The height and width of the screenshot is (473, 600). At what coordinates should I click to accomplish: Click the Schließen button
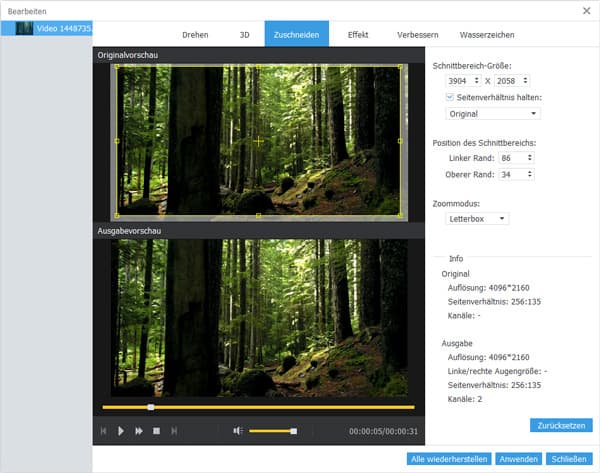click(569, 459)
